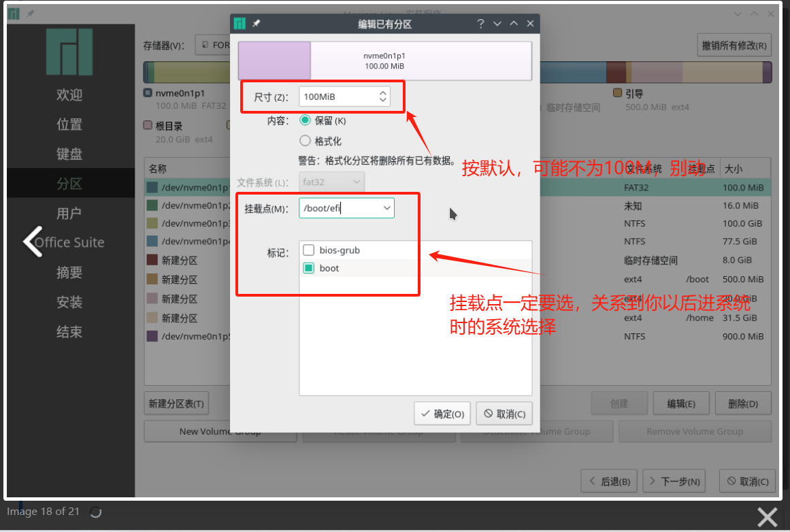
Task: Select the 格式化 (Format) radio button
Action: 306,141
